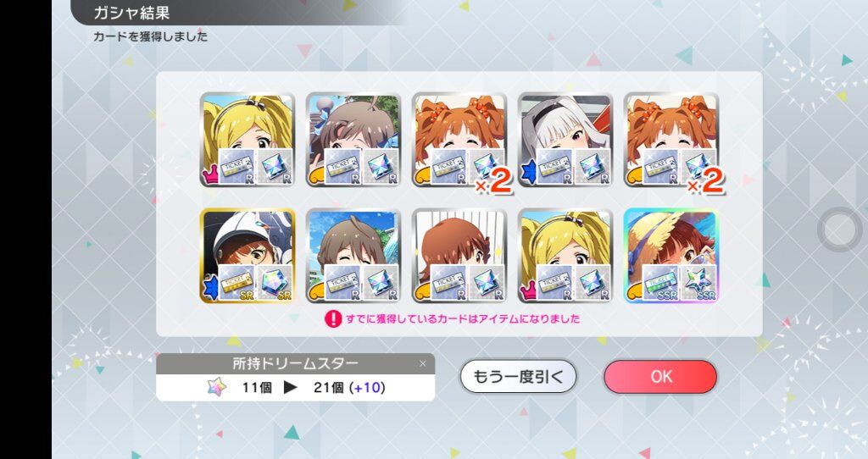
Task: Open the first blonde twin-tail card
Action: click(x=247, y=140)
